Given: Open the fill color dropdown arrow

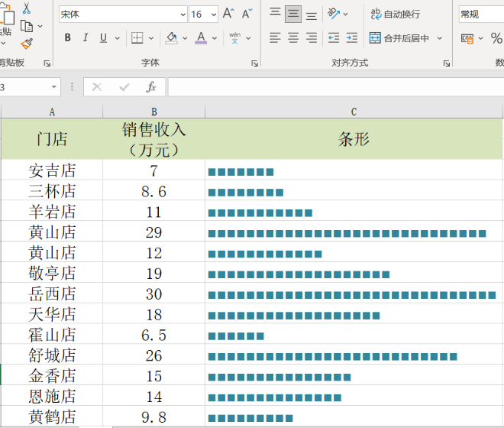Looking at the screenshot, I should click(x=185, y=38).
